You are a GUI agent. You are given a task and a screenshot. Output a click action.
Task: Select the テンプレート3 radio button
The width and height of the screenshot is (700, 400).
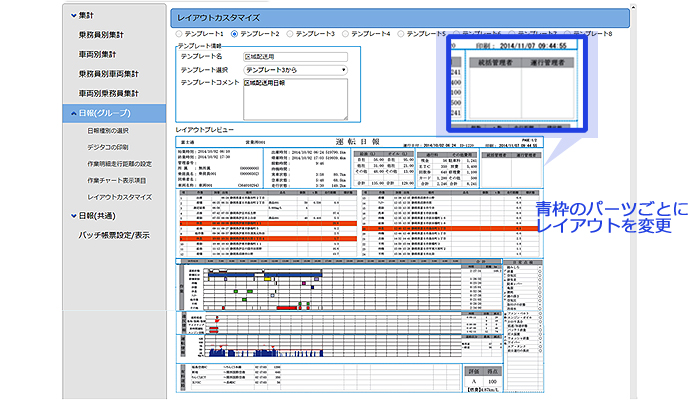(x=290, y=34)
